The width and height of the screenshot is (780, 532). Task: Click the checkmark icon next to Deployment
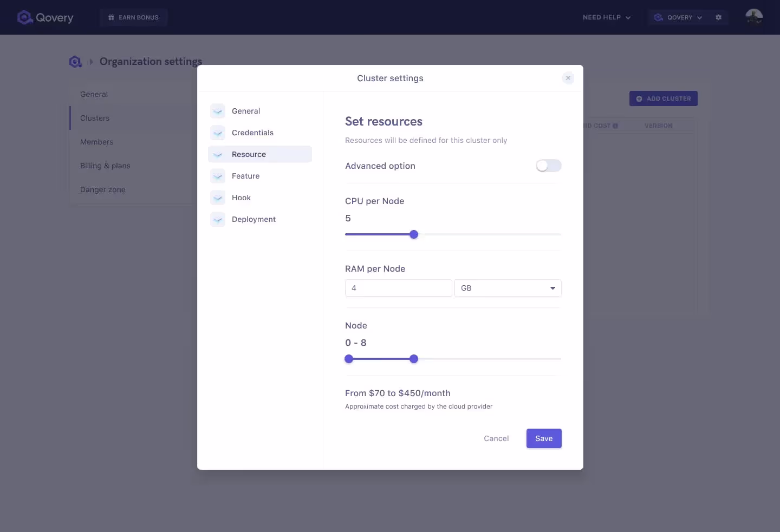(x=218, y=219)
